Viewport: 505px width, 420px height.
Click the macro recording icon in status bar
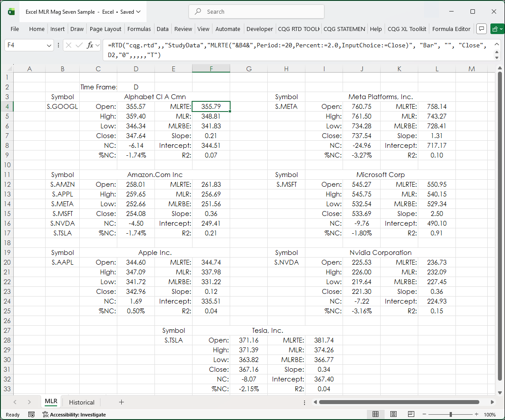pyautogui.click(x=31, y=415)
